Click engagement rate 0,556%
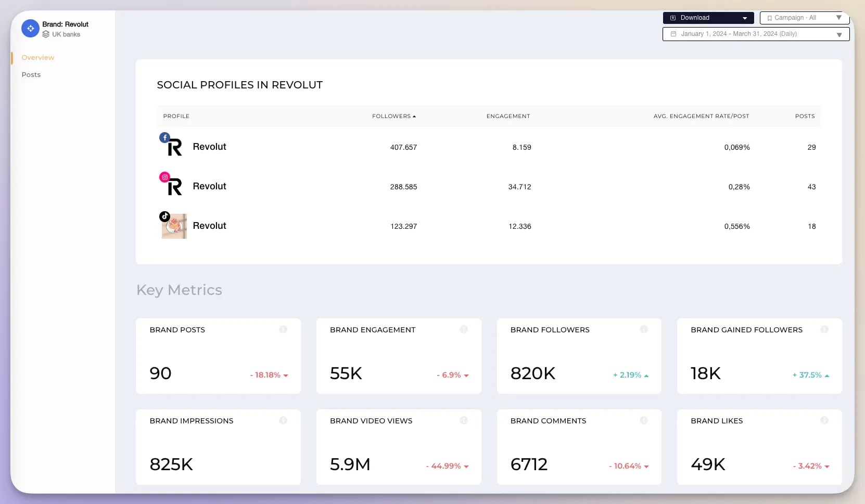The width and height of the screenshot is (865, 504). pyautogui.click(x=737, y=226)
